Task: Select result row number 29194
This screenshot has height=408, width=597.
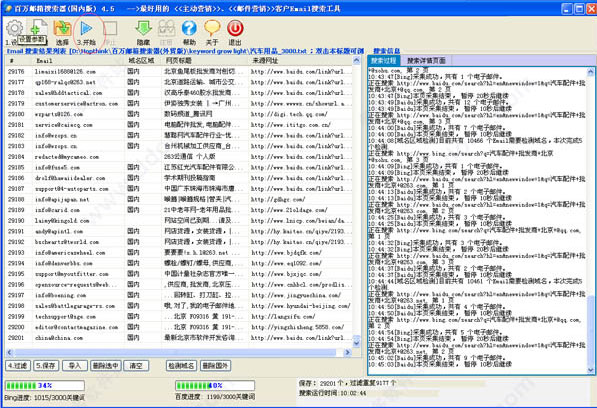Action: [x=179, y=263]
